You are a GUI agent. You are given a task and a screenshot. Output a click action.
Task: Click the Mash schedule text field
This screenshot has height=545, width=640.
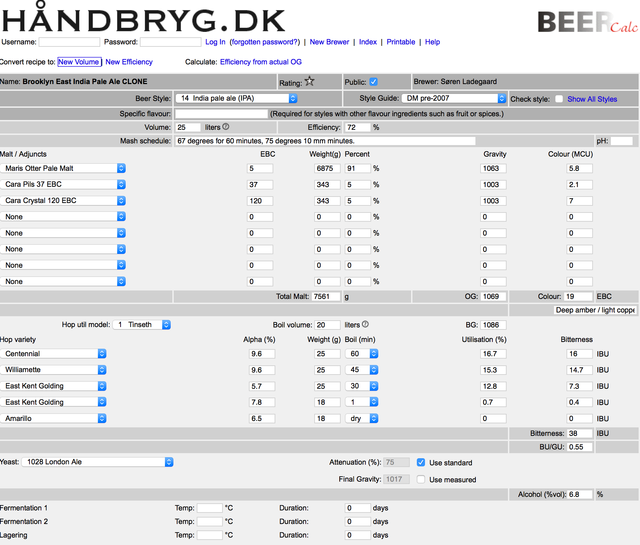[x=325, y=141]
